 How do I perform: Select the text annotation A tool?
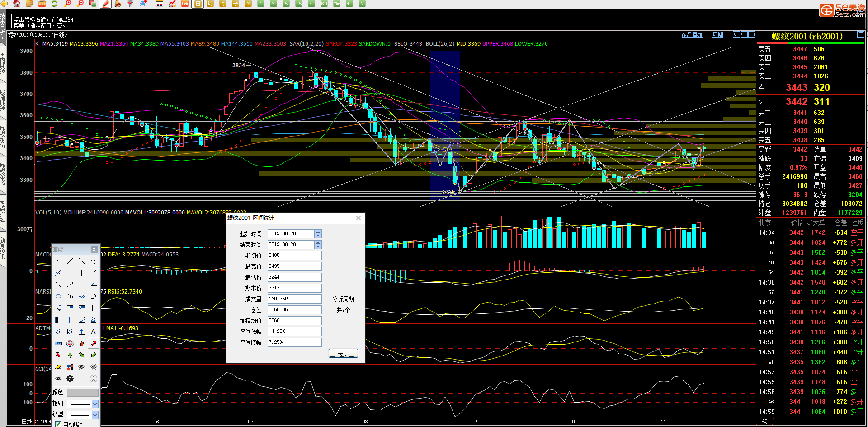click(x=94, y=332)
